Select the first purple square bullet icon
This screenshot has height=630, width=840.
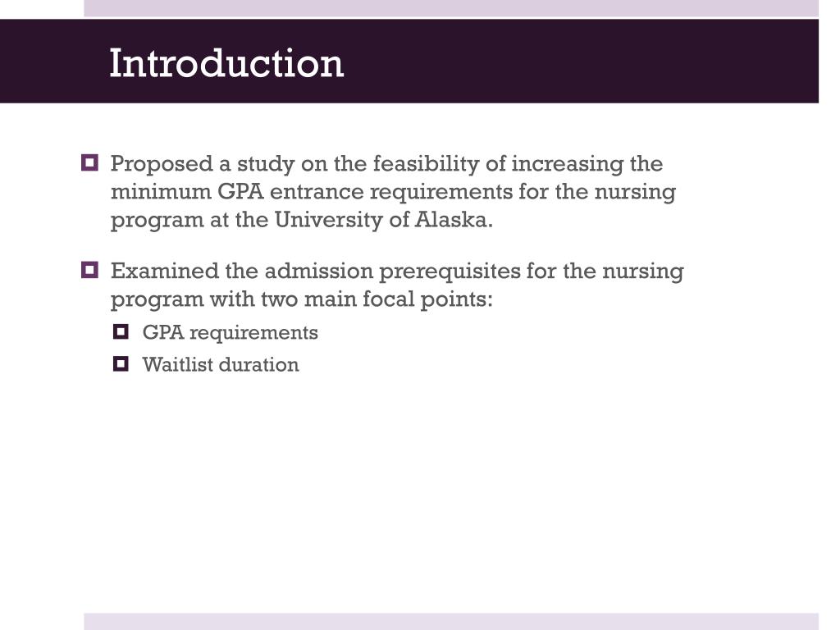[x=89, y=162]
